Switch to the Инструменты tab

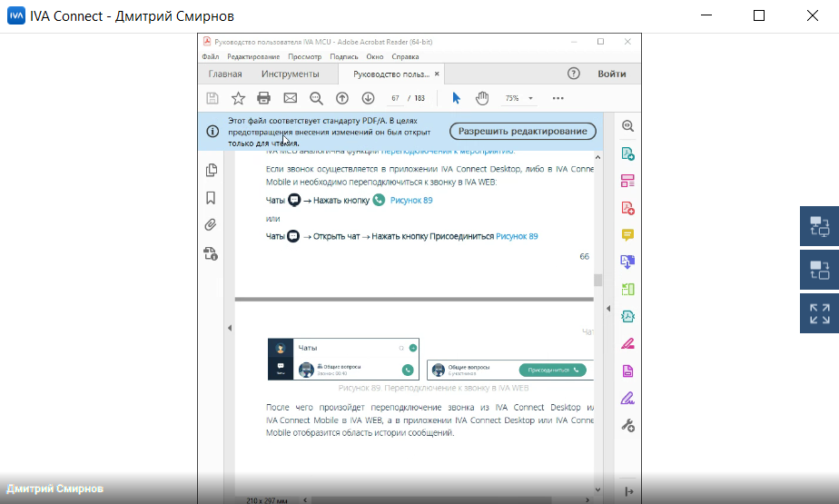click(290, 74)
